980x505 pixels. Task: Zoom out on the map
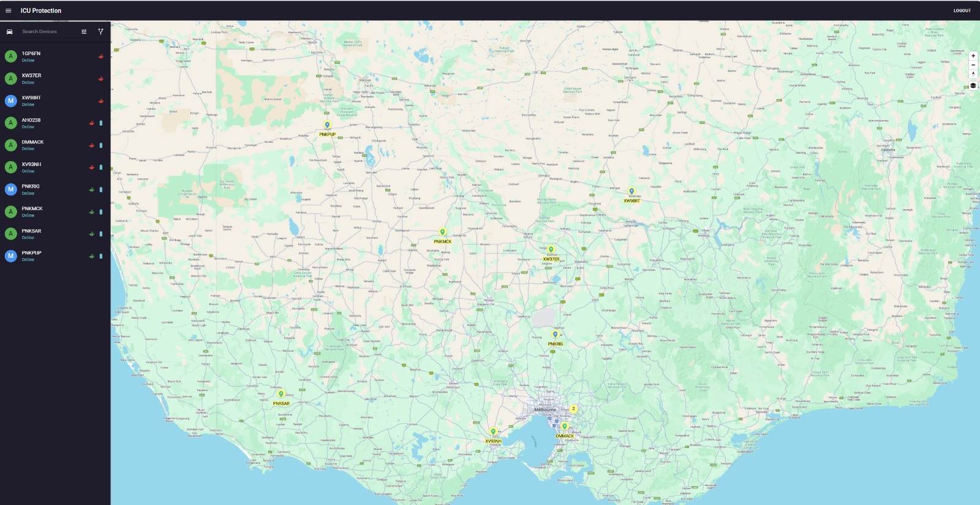pyautogui.click(x=973, y=65)
